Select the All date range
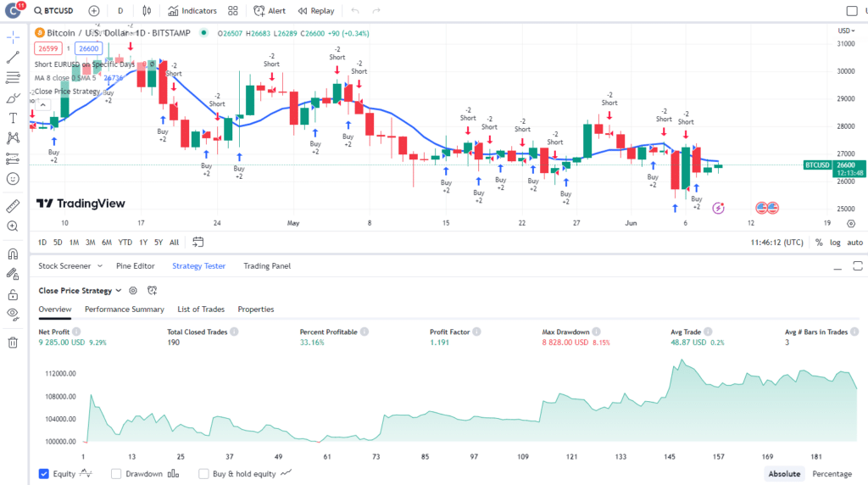The image size is (868, 485). pyautogui.click(x=174, y=242)
